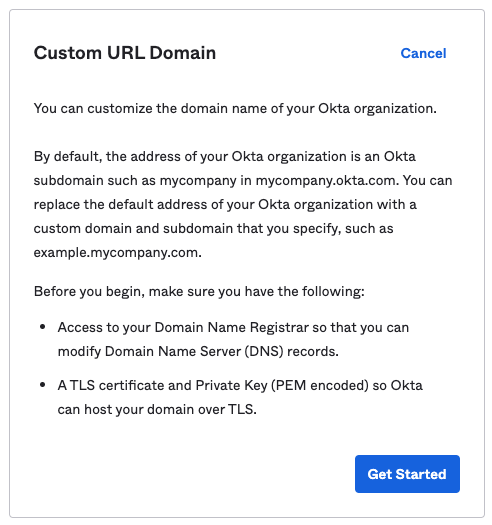
Task: Click the Get Started button
Action: pyautogui.click(x=407, y=474)
